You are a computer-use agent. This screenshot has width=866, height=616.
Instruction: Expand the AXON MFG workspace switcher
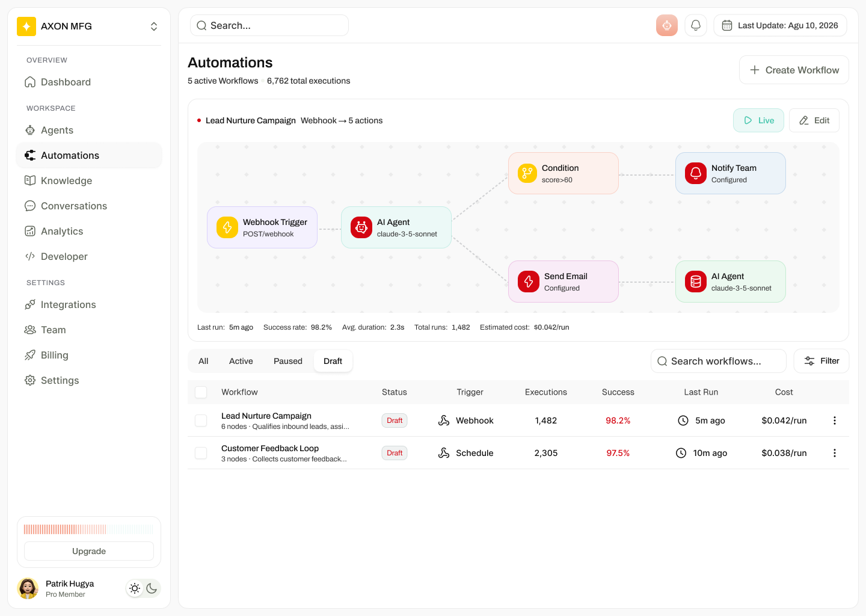(154, 26)
